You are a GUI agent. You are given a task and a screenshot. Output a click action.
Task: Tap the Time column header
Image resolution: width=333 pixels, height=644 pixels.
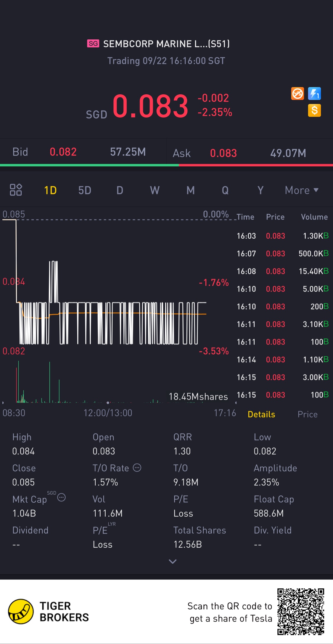(245, 217)
